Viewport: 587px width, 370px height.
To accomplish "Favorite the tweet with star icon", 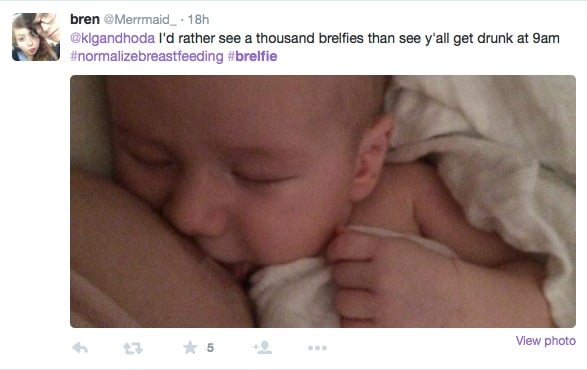I will click(190, 348).
